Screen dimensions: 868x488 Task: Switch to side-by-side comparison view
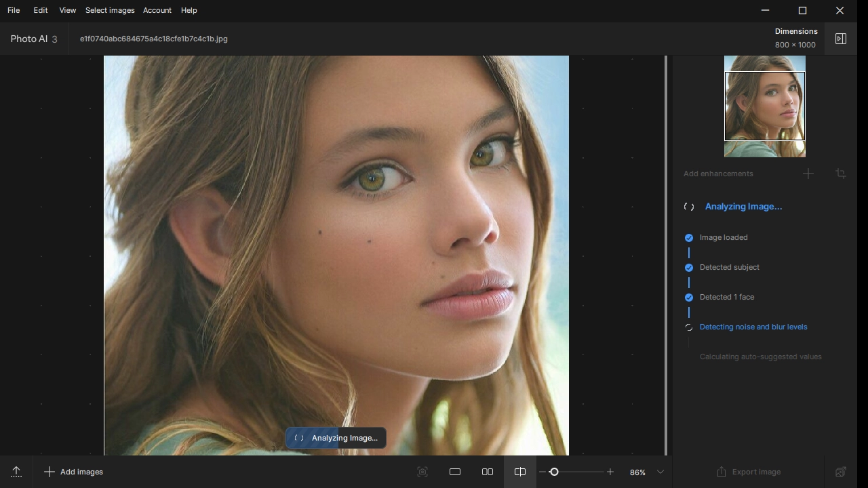coord(488,472)
